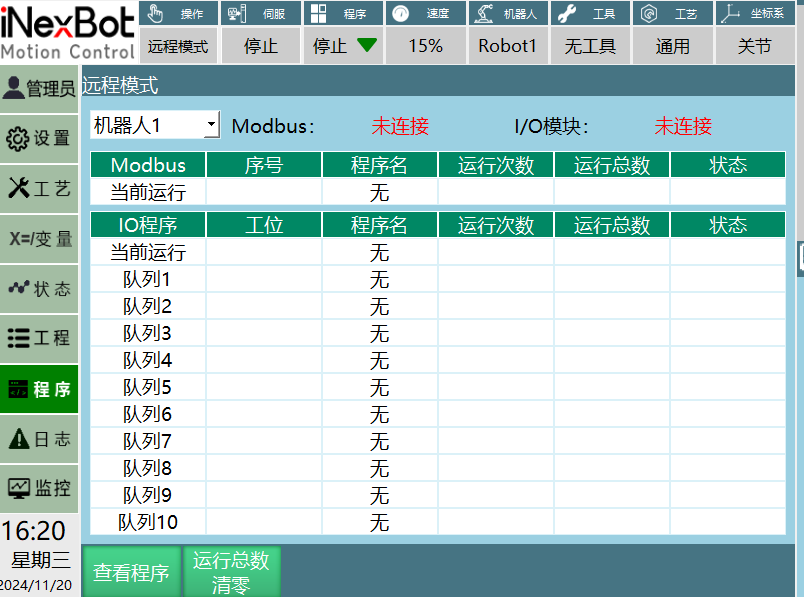Open the 日志 log warning icon
This screenshot has height=597, width=804.
pyautogui.click(x=39, y=438)
